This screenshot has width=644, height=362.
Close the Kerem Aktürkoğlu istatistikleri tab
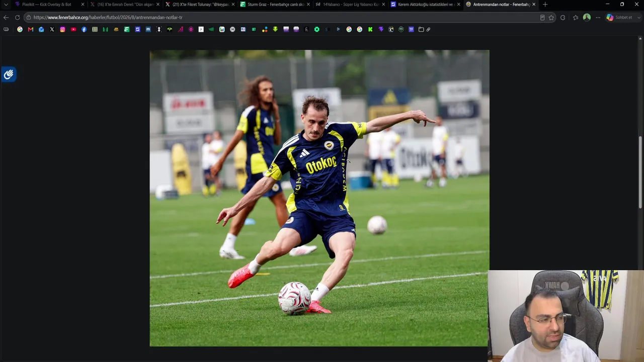coord(458,5)
